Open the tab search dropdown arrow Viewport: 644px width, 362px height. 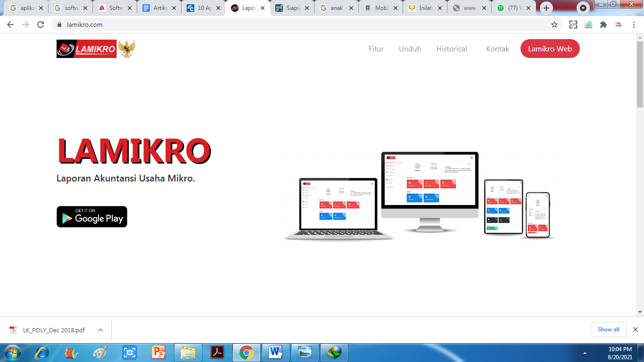coord(583,8)
